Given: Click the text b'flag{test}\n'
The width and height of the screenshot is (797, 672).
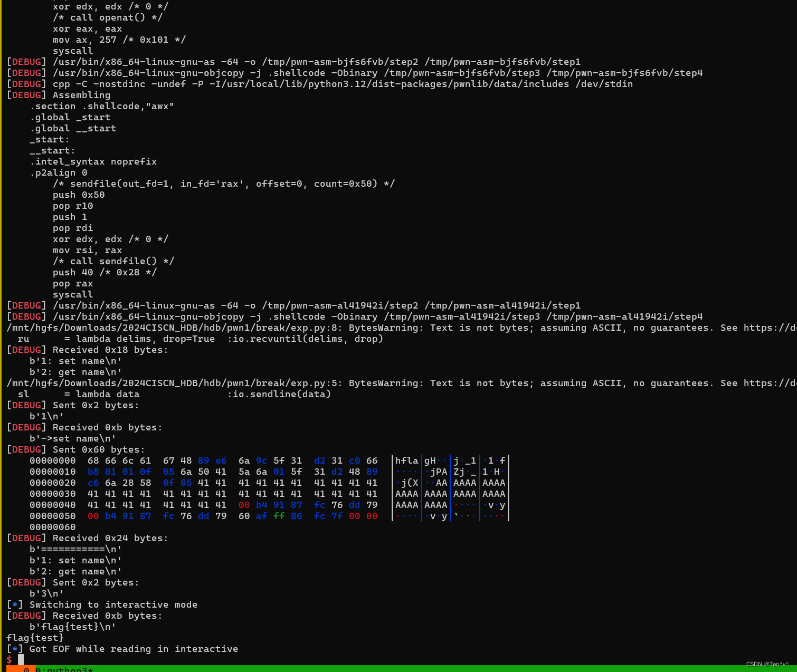Looking at the screenshot, I should click(x=73, y=627).
